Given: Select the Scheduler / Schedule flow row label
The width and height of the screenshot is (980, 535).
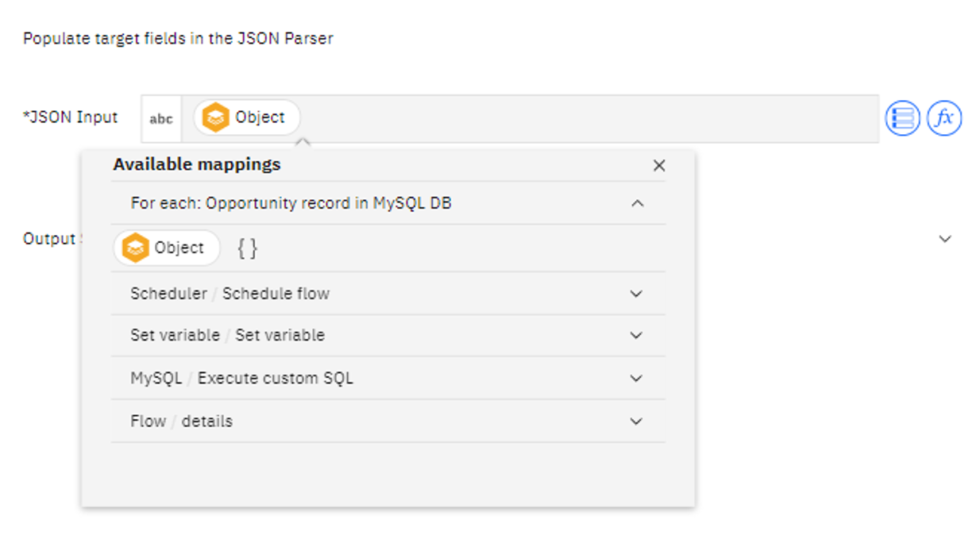Looking at the screenshot, I should (230, 294).
